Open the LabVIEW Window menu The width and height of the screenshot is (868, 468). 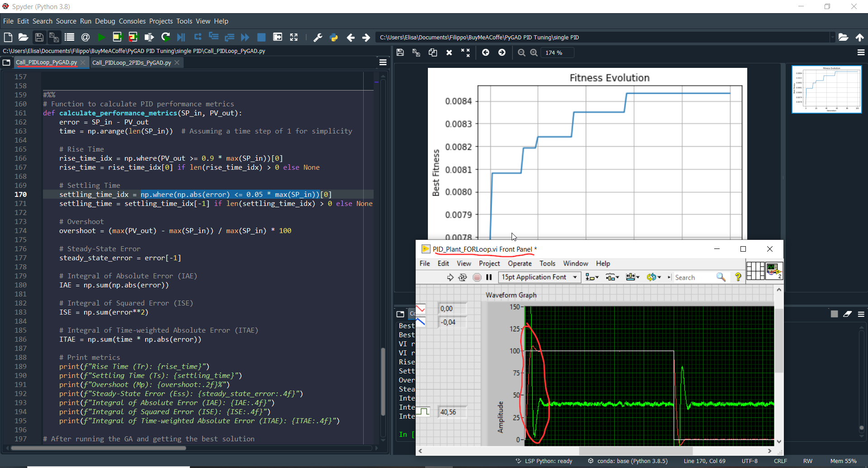(x=575, y=263)
